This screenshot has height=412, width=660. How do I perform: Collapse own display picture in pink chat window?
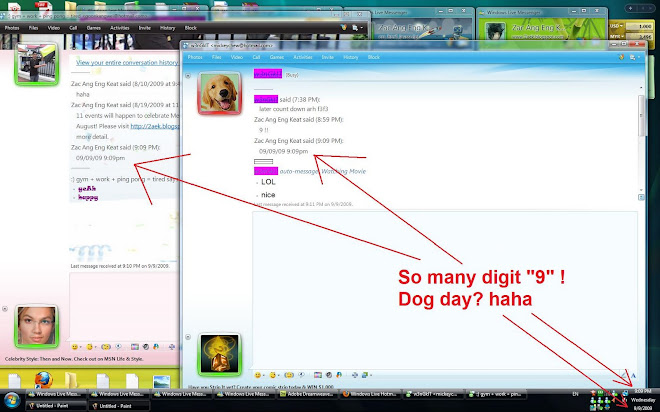click(x=5, y=308)
